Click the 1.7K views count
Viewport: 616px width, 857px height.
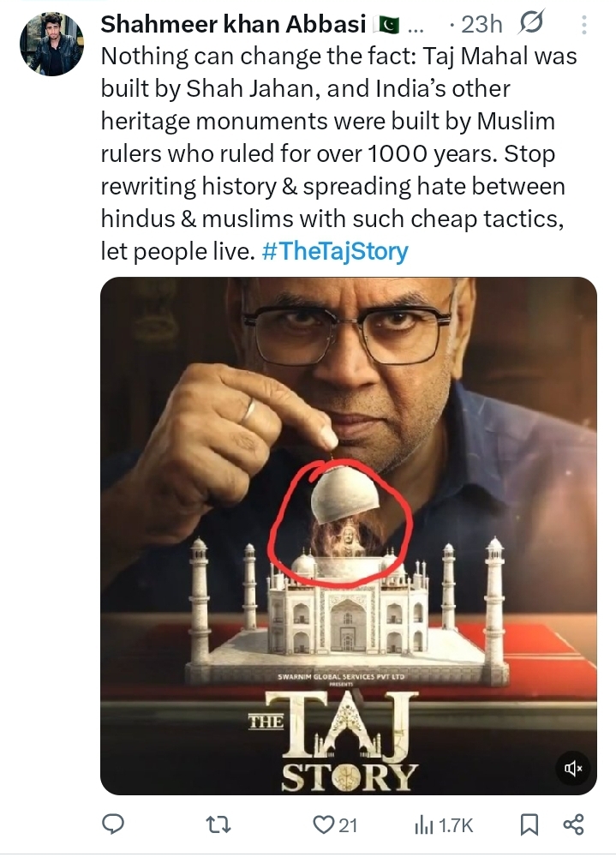(x=457, y=824)
